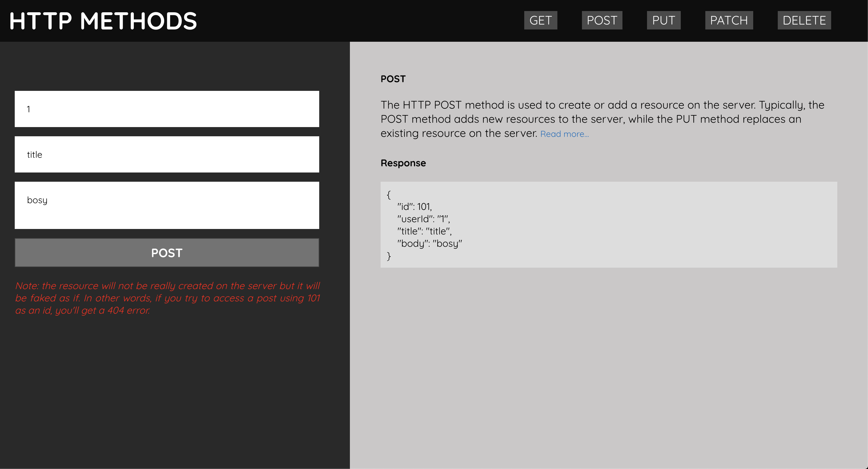This screenshot has height=469, width=868.
Task: Focus the body textarea containing bosy
Action: 167,205
